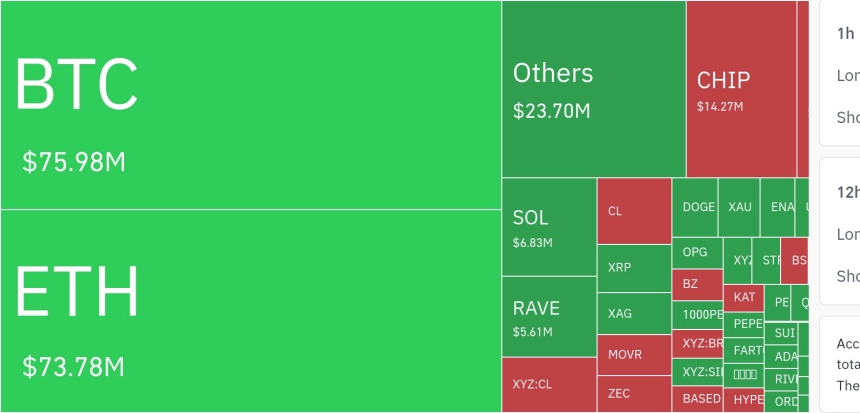This screenshot has height=413, width=860.
Task: Click the red BASED tile
Action: pyautogui.click(x=697, y=398)
